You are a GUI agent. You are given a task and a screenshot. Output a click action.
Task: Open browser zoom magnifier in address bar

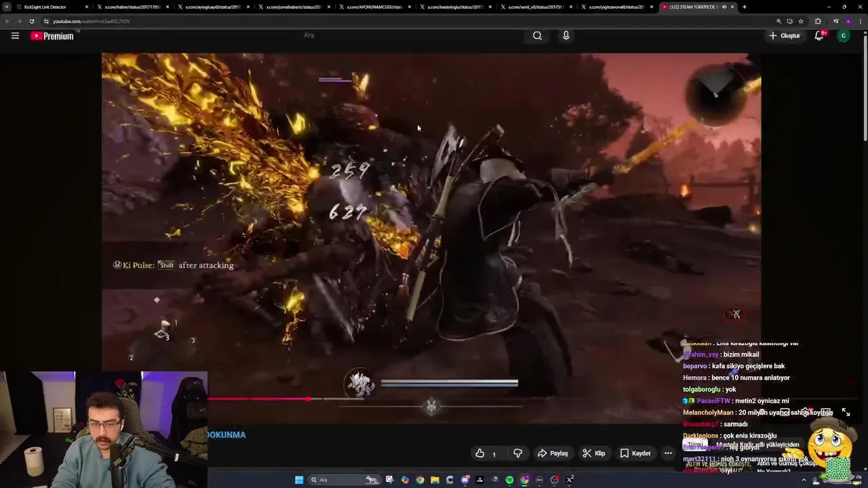[778, 21]
